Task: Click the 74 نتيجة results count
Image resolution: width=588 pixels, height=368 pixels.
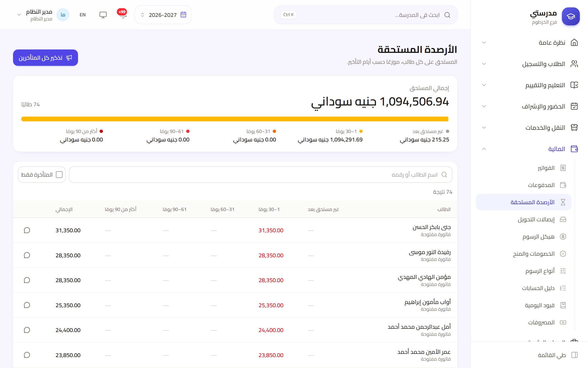Action: 443,192
